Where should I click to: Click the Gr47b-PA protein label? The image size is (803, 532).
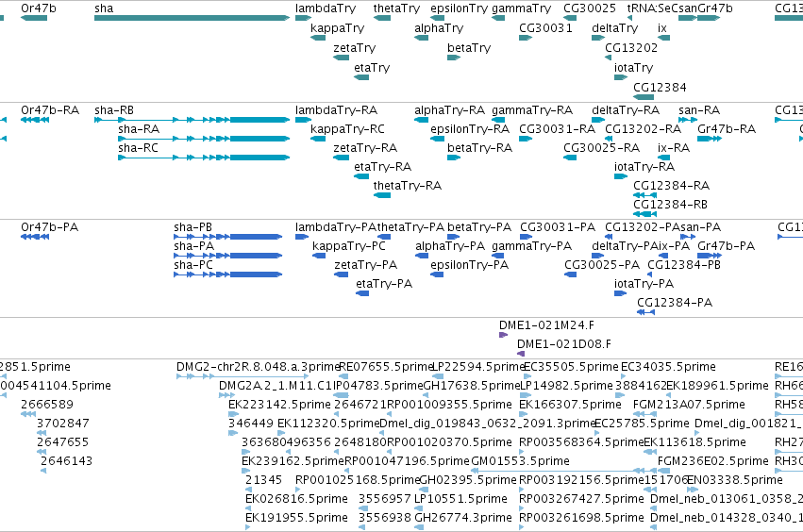tap(727, 246)
